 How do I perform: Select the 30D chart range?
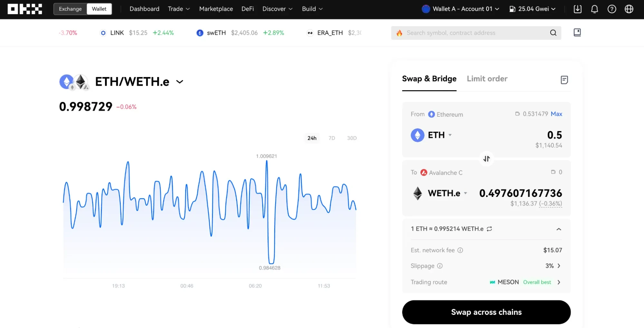click(352, 138)
